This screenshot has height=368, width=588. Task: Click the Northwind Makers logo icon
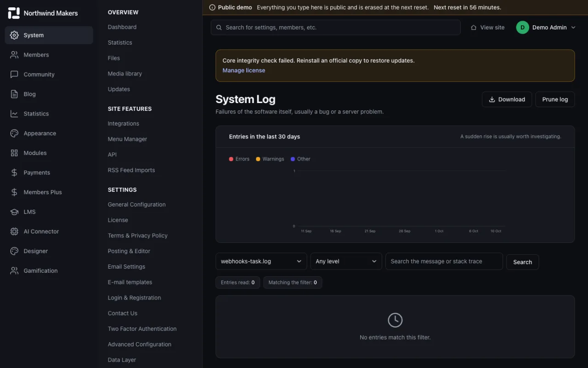(14, 13)
